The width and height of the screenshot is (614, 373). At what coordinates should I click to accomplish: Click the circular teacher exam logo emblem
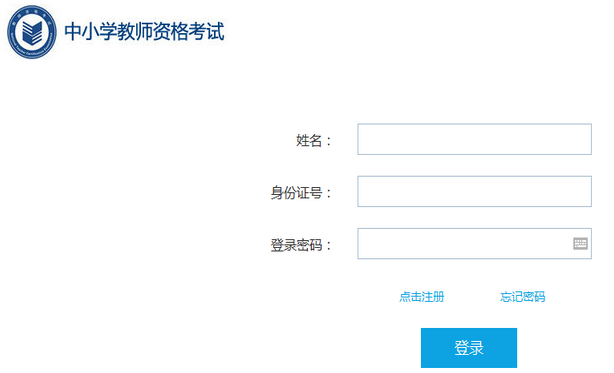pos(32,32)
